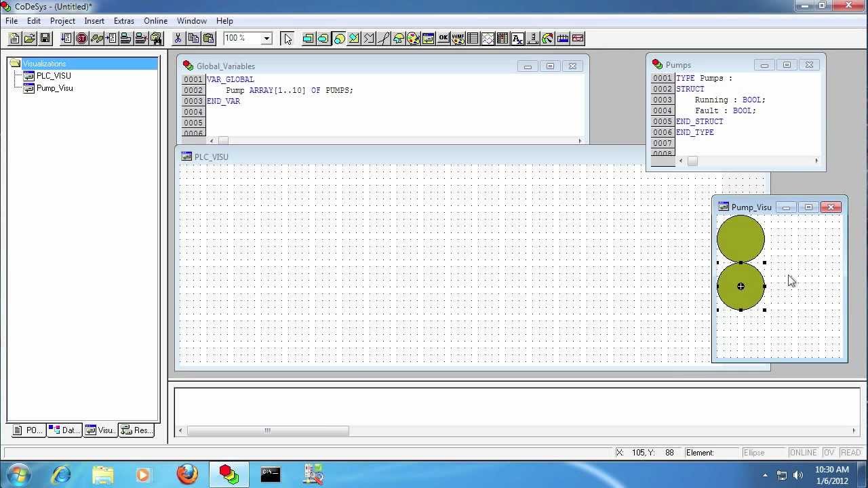Click the Run toolbar icon
Viewport: 868px width, 488px height.
pyautogui.click(x=66, y=39)
